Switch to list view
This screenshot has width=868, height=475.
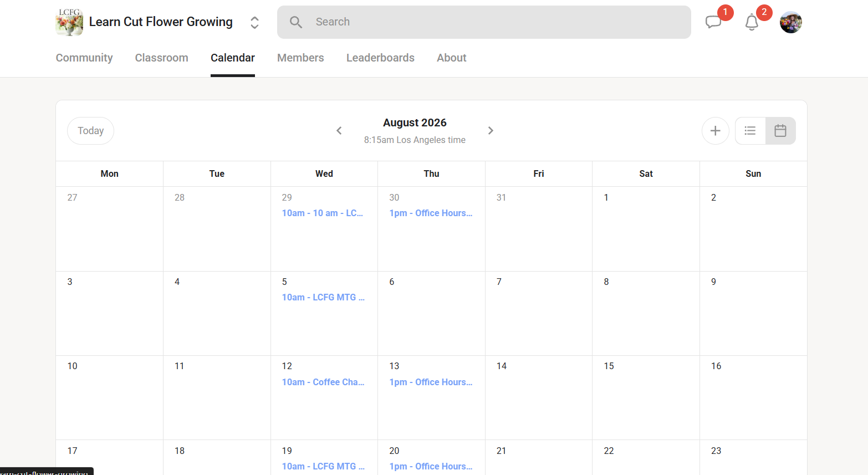[750, 131]
